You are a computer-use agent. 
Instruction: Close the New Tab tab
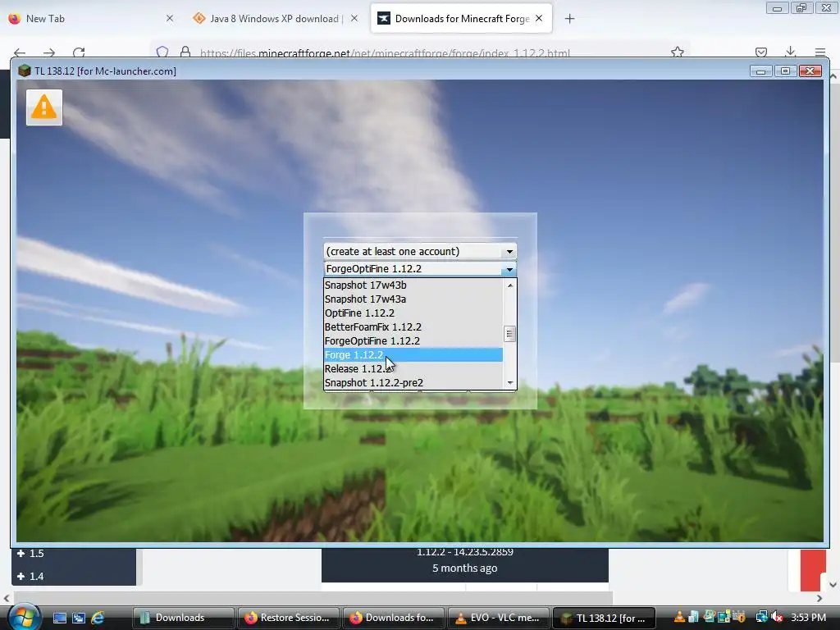coord(170,18)
